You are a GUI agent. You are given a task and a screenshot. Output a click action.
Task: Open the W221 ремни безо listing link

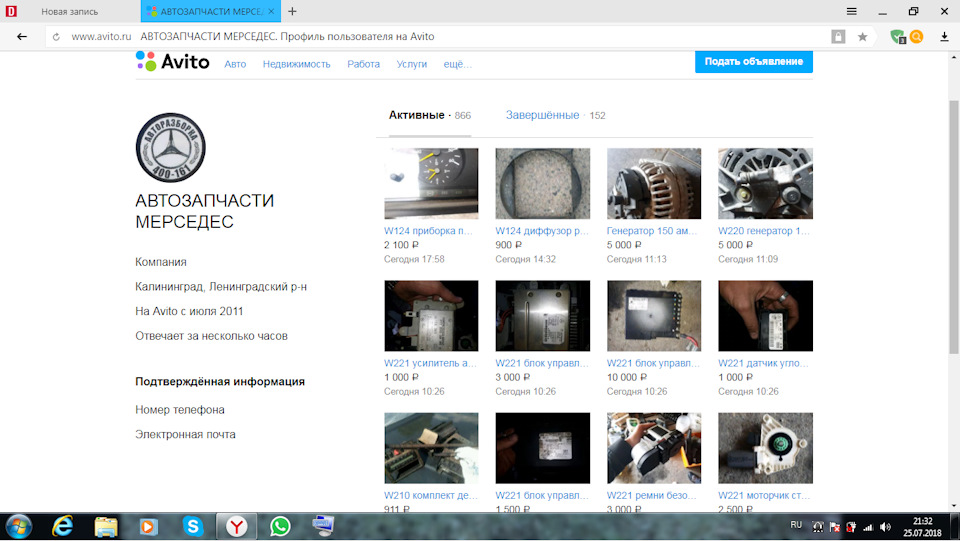(x=651, y=495)
